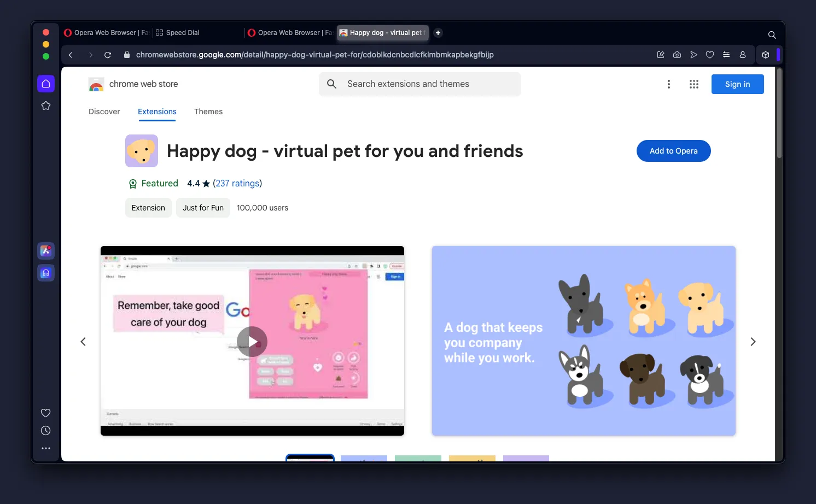Open the 237 ratings link
The image size is (816, 504).
(237, 183)
